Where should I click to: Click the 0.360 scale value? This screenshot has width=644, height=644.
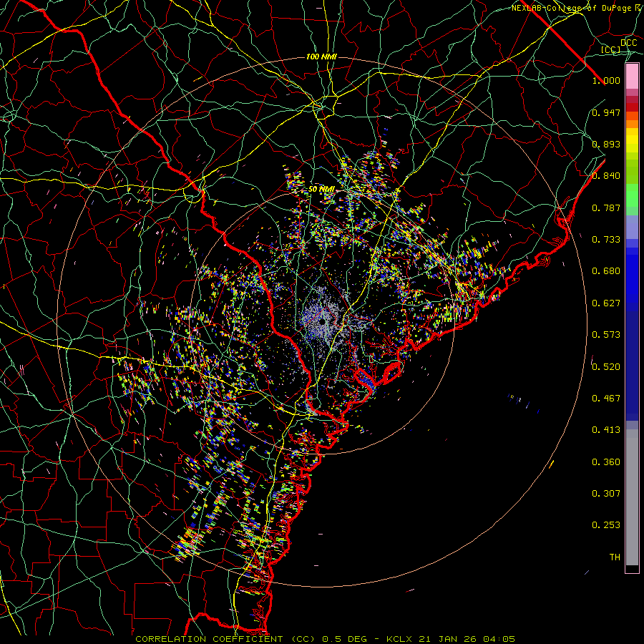coord(606,462)
